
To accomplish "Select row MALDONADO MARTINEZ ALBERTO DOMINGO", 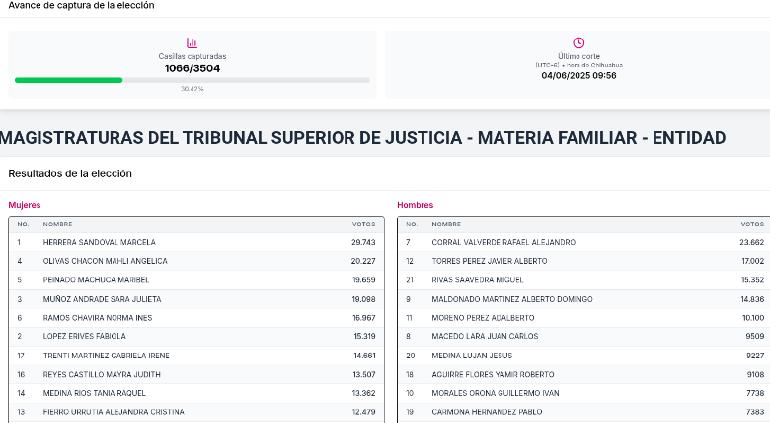I will (x=584, y=299).
